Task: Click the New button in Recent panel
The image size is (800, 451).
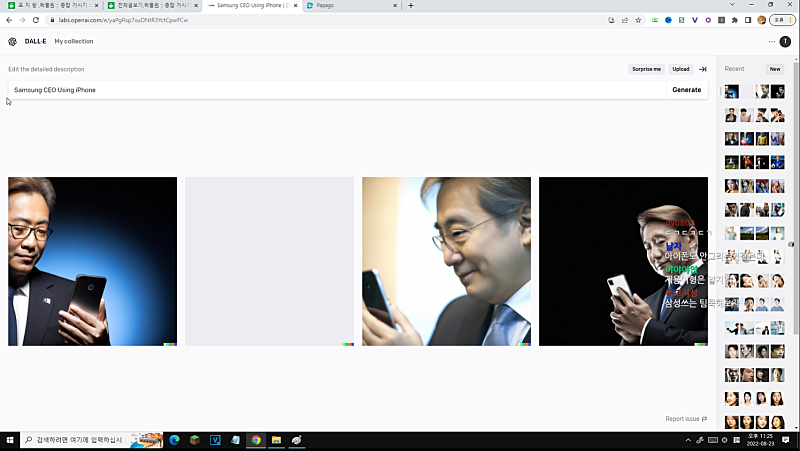Action: pos(774,69)
